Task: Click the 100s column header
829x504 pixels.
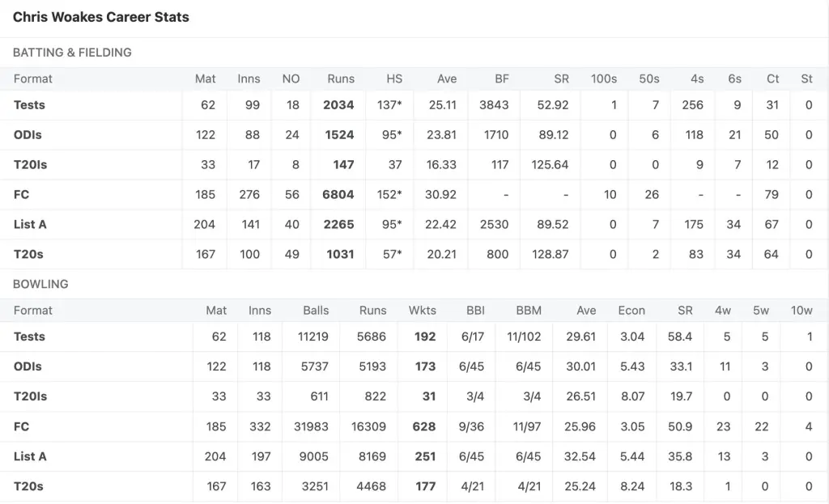Action: (604, 78)
